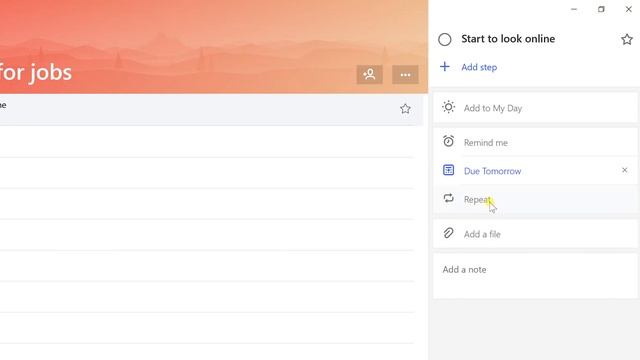The image size is (640, 360).
Task: Add task to My Day
Action: pyautogui.click(x=535, y=108)
